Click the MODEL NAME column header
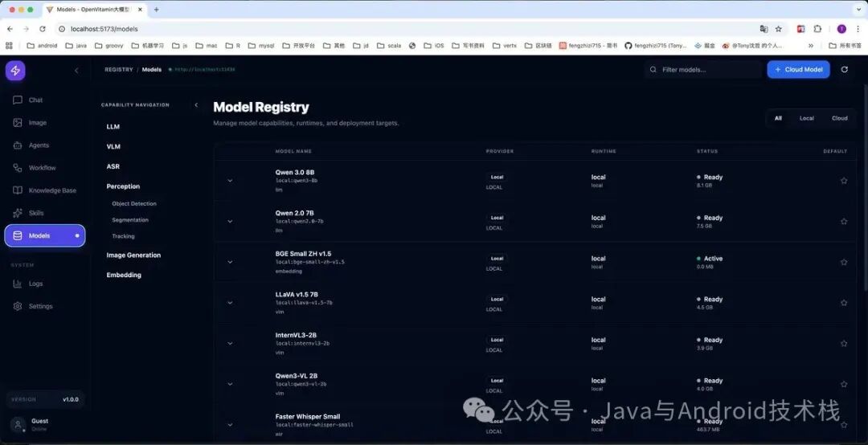 click(x=293, y=151)
